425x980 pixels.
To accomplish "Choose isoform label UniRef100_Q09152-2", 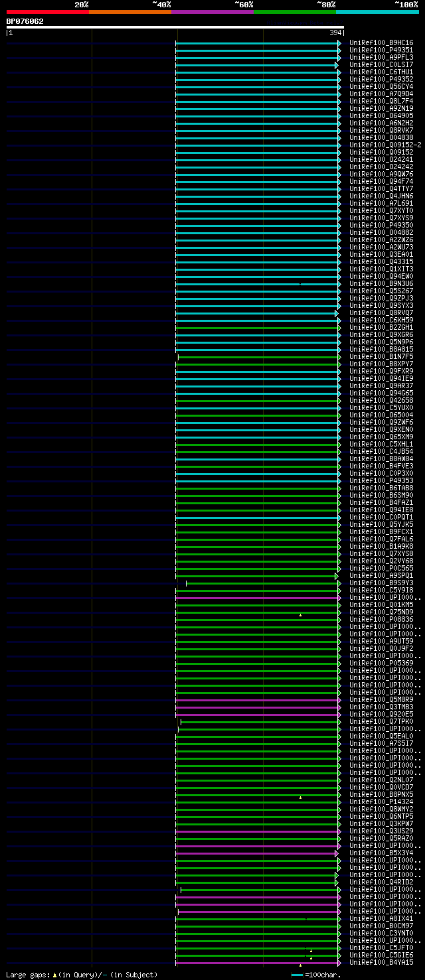I will coord(385,145).
